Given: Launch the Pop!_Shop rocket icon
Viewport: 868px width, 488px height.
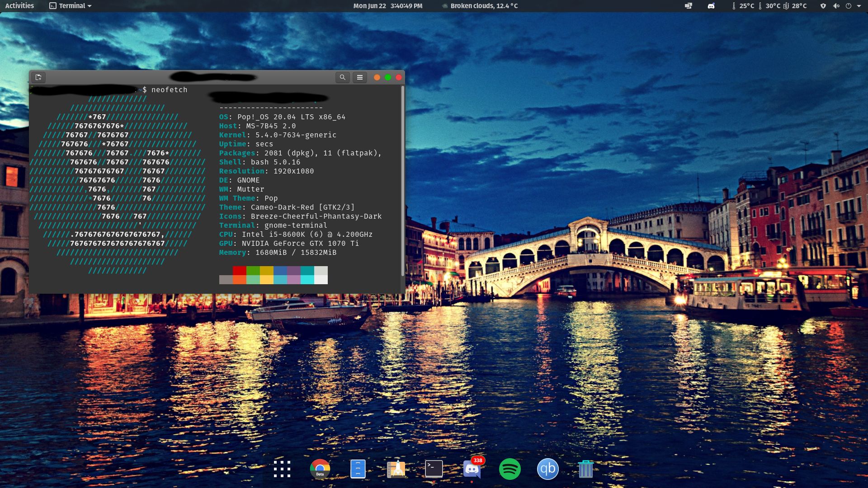Looking at the screenshot, I should [x=396, y=469].
